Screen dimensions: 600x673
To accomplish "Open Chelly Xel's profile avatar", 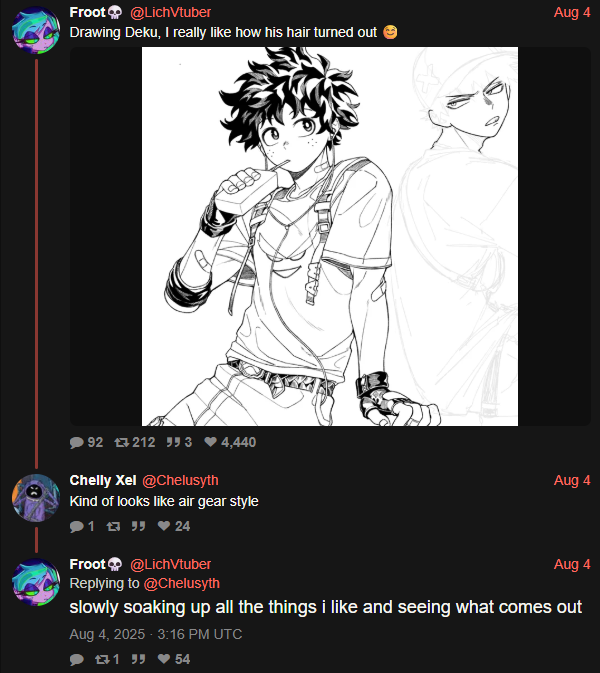I will [36, 498].
